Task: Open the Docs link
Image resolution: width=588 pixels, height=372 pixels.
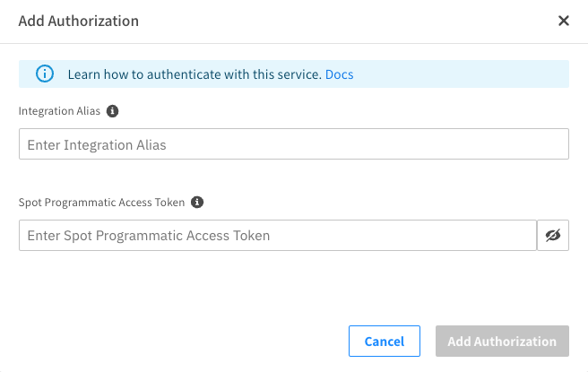Action: tap(339, 74)
